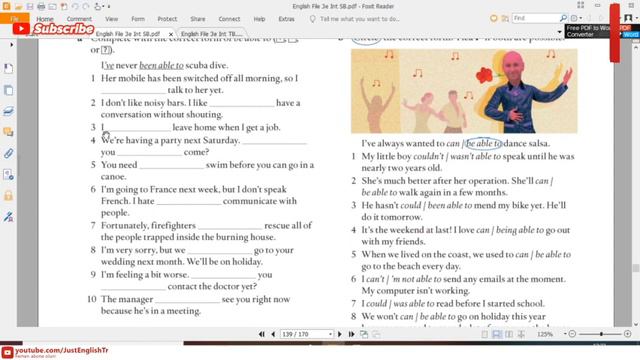Select single page view mode icon

pos(484,334)
